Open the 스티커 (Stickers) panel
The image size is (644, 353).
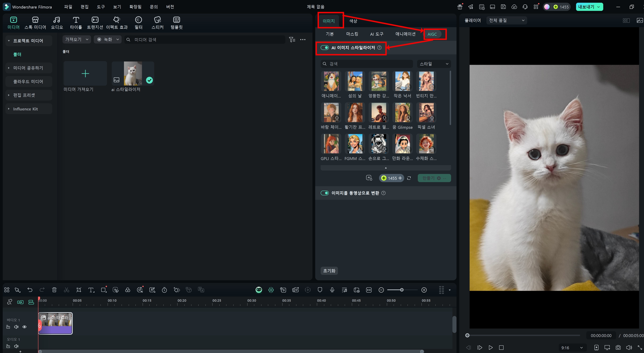click(x=157, y=23)
